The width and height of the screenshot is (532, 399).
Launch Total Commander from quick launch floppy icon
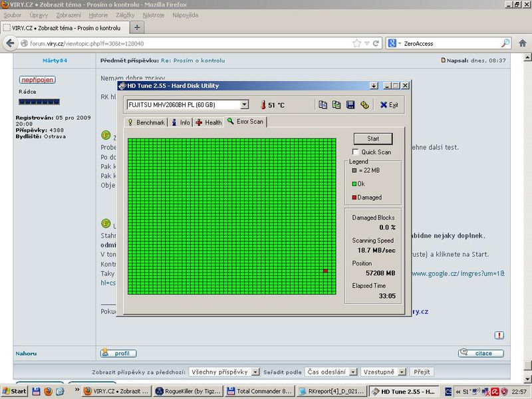pos(36,391)
